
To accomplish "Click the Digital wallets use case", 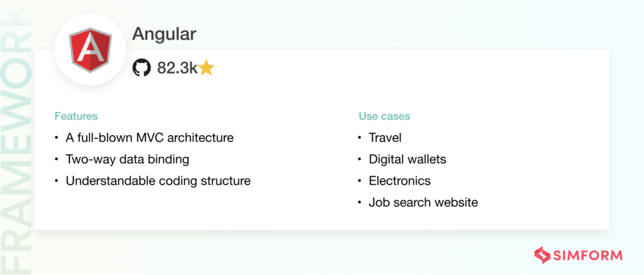I will click(x=408, y=159).
